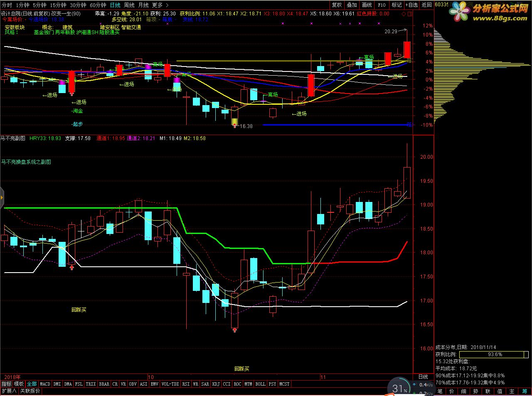Expand the 更多 more periods menu

click(160, 5)
